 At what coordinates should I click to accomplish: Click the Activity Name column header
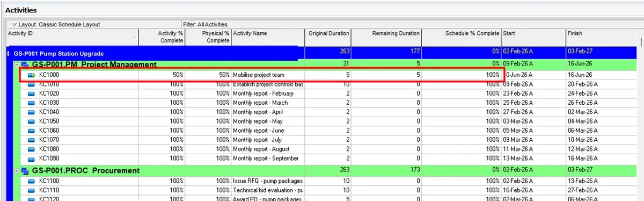pos(268,37)
